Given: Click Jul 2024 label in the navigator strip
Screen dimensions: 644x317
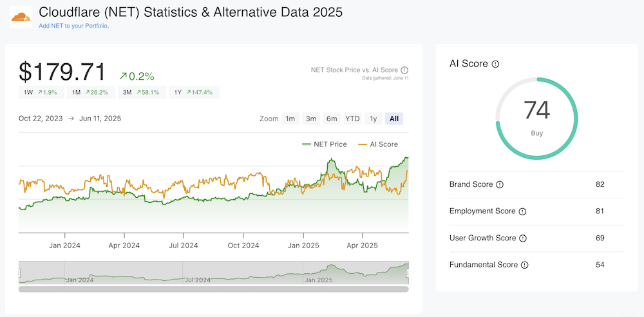Looking at the screenshot, I should tap(198, 280).
